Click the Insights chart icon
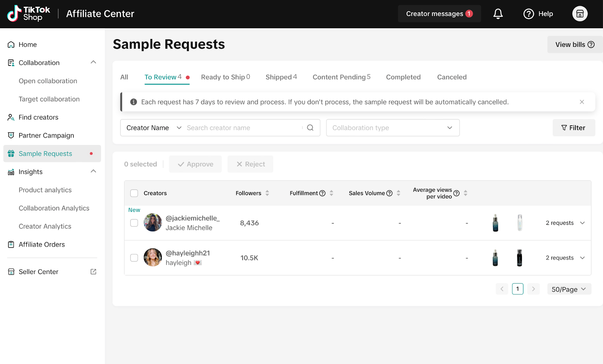 (11, 172)
